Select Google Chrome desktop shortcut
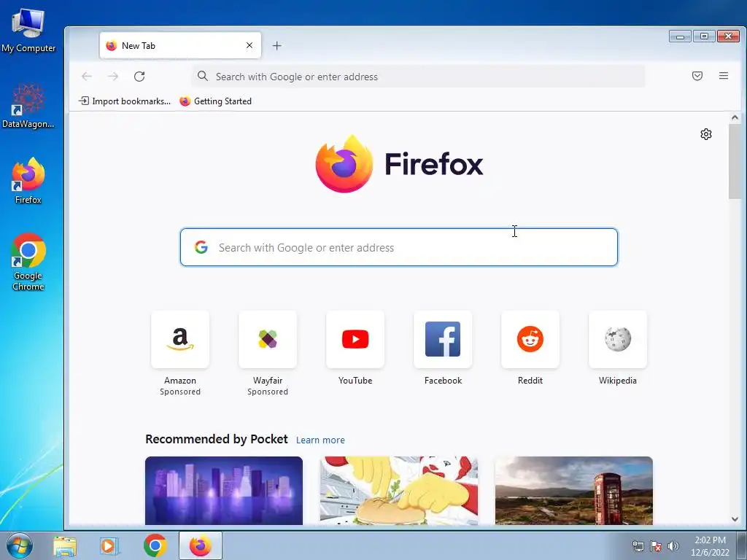This screenshot has width=747, height=560. click(28, 262)
